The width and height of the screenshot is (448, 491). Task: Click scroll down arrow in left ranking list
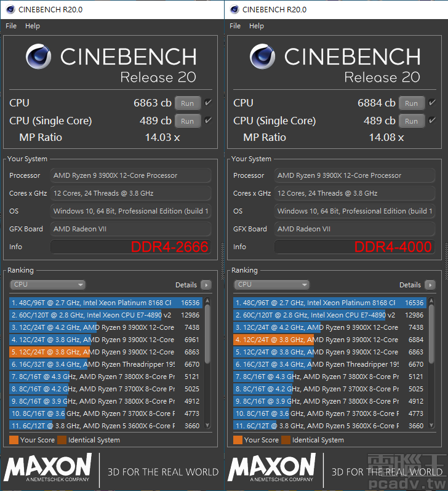[207, 425]
